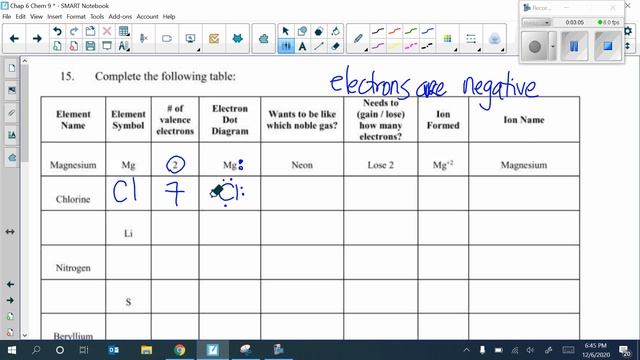Open the line thickness style options
The height and width of the screenshot is (360, 640).
tap(471, 38)
